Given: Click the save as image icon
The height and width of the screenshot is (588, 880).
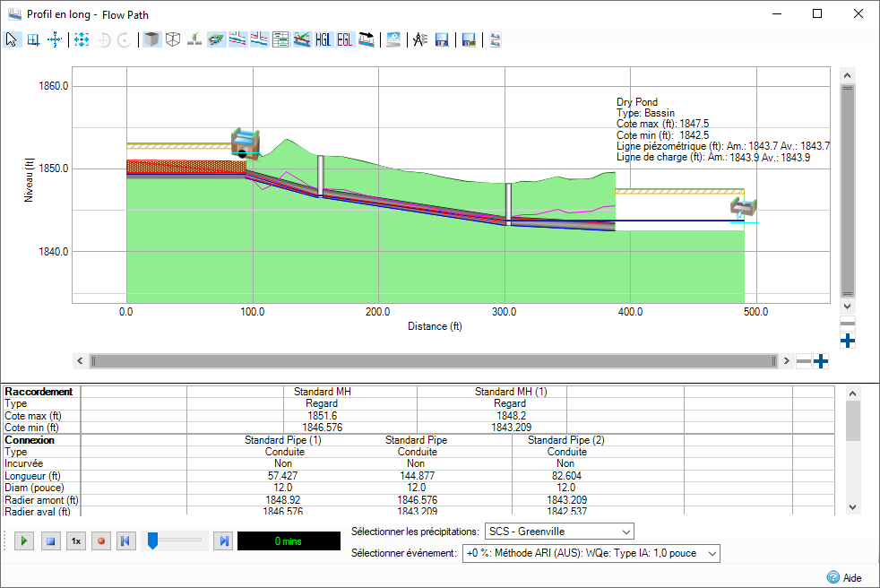Looking at the screenshot, I should pyautogui.click(x=469, y=39).
